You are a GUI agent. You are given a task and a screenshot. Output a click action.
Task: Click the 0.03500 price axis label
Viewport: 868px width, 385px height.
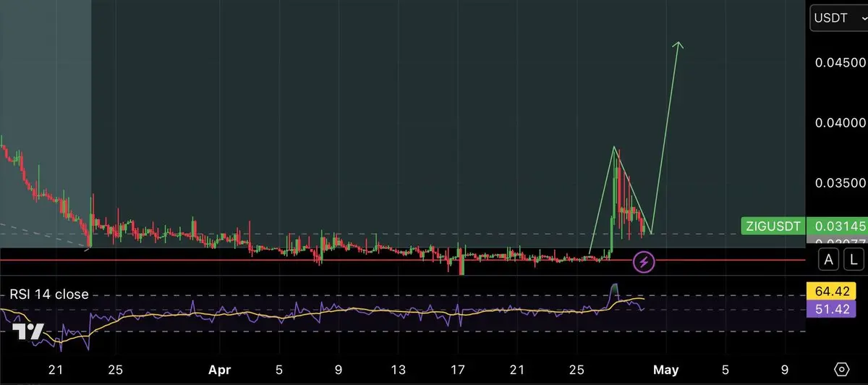pos(840,183)
